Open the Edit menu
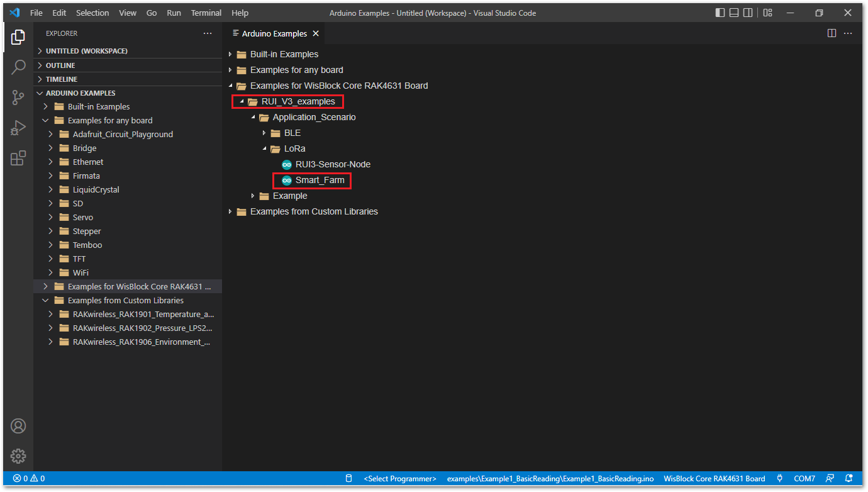Image resolution: width=868 pixels, height=492 pixels. pos(59,13)
